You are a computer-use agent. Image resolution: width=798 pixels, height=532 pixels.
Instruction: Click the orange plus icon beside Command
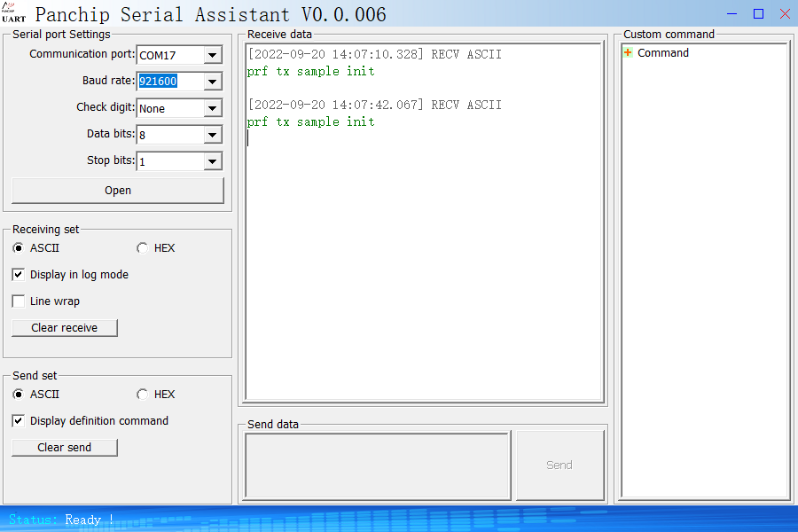pyautogui.click(x=628, y=53)
